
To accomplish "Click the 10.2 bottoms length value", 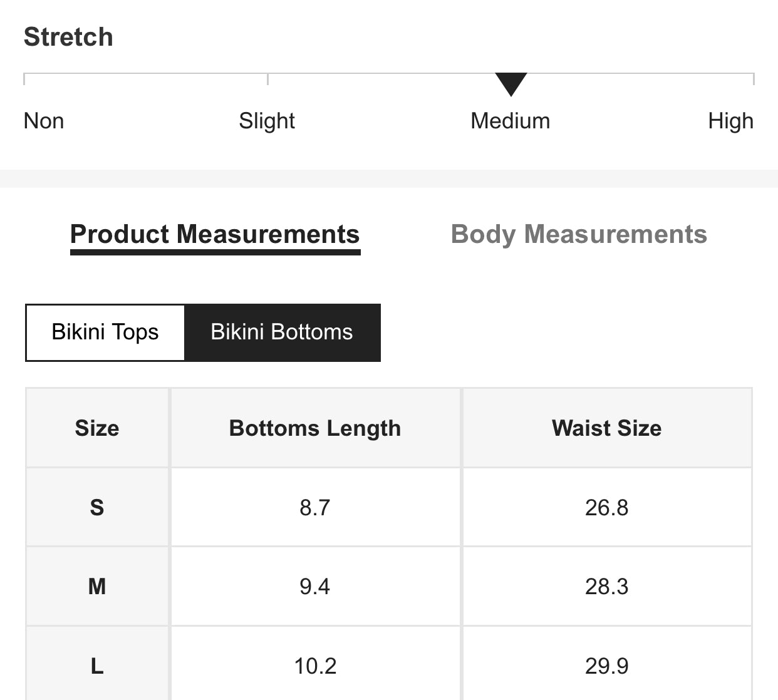I will [315, 666].
